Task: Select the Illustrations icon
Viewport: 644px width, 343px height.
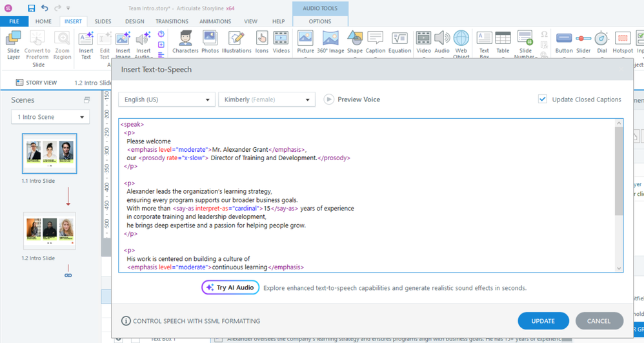Action: (236, 41)
